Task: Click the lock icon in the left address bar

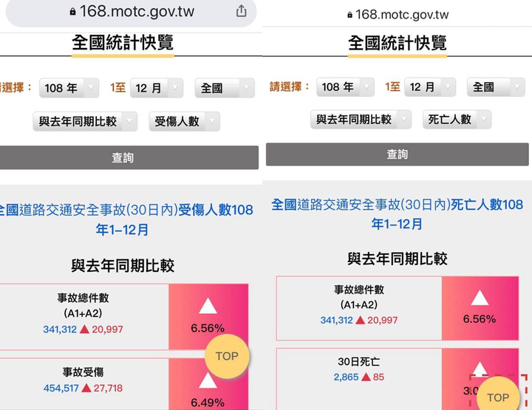Action: [x=72, y=12]
